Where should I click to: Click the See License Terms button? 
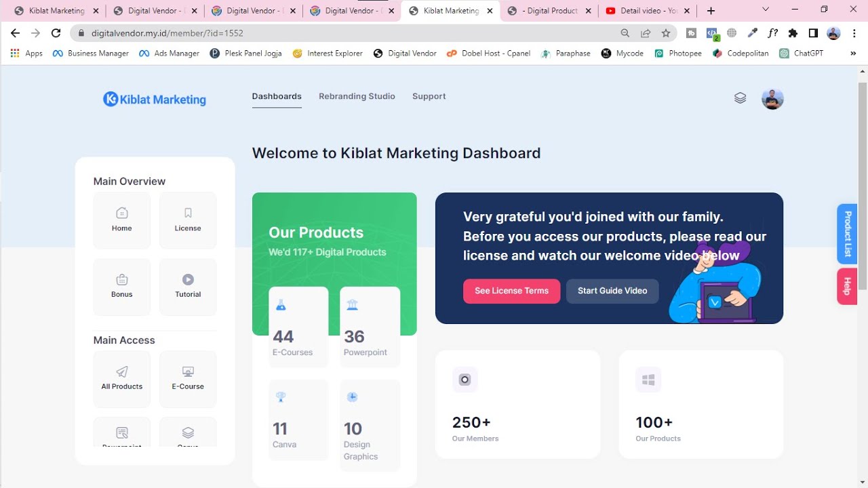click(x=511, y=291)
